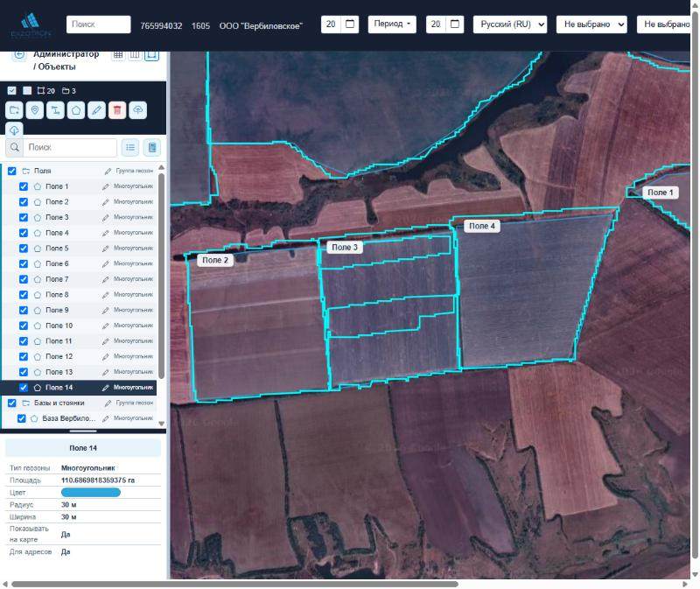Click the blue Цвет color swatch
This screenshot has height=589, width=700.
(x=91, y=493)
